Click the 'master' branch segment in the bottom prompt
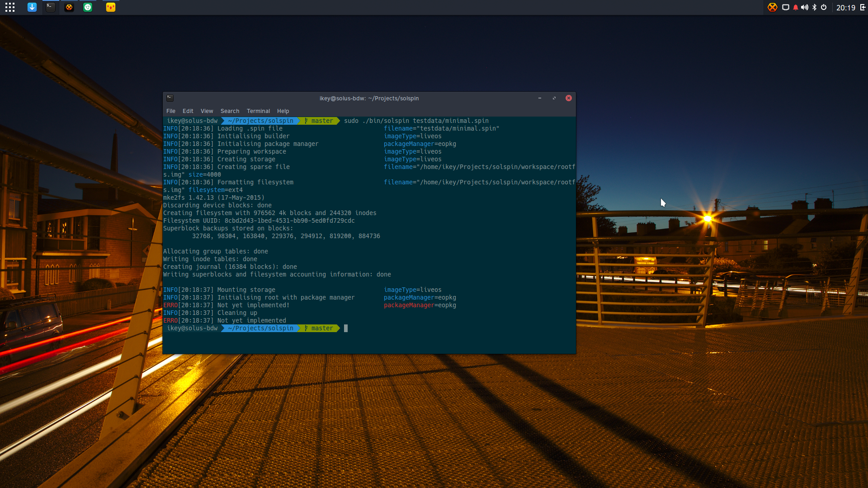Screen dimensions: 868x488 319,328
